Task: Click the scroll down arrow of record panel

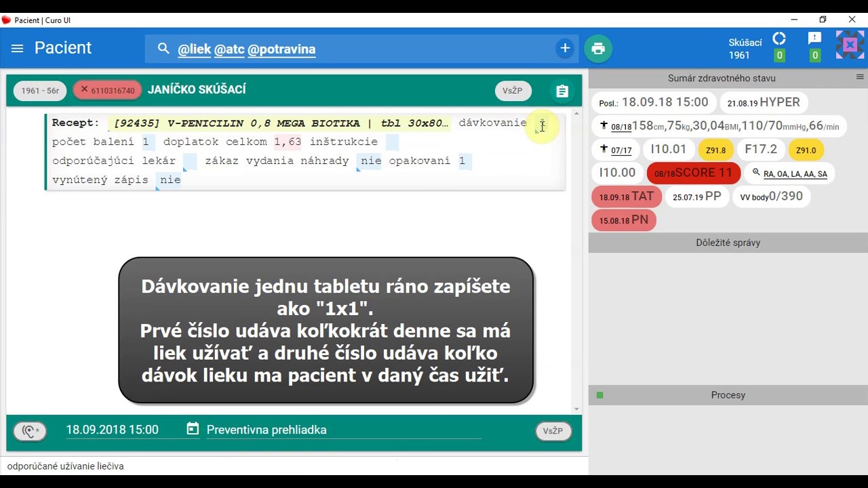Action: coord(577,409)
